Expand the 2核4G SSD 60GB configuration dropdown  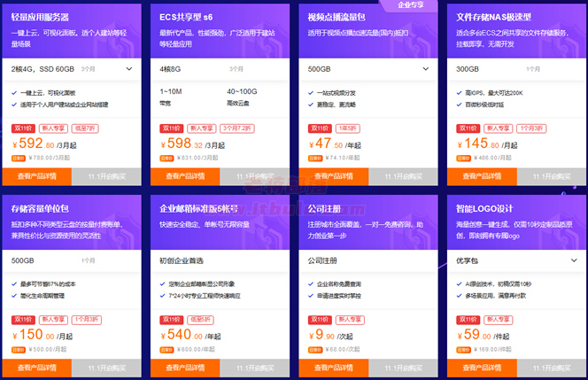pos(72,69)
